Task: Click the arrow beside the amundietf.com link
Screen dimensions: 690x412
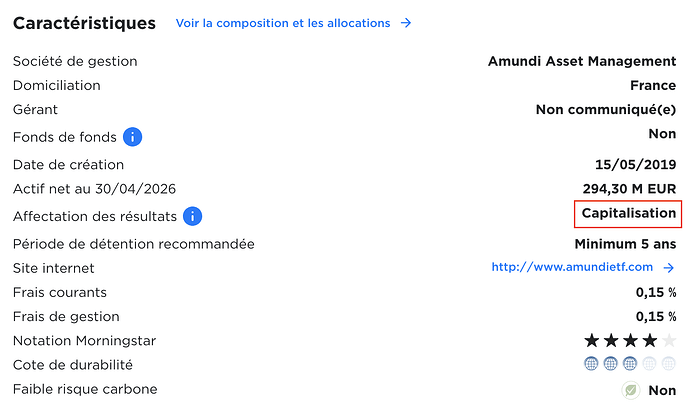Action: (669, 268)
